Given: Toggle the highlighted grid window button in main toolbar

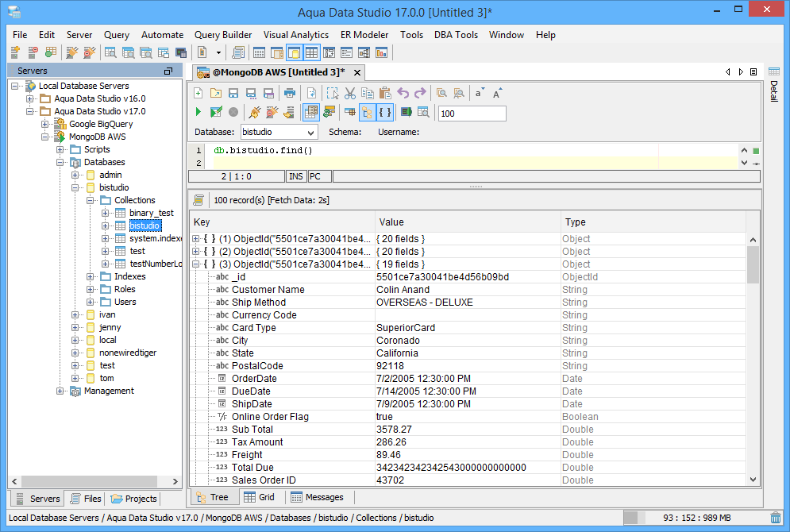Looking at the screenshot, I should coord(311,52).
